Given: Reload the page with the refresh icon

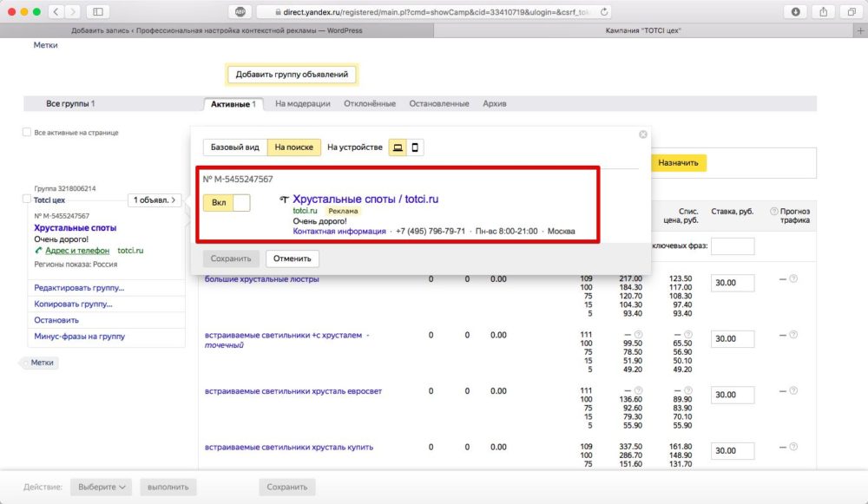Looking at the screenshot, I should (x=604, y=11).
